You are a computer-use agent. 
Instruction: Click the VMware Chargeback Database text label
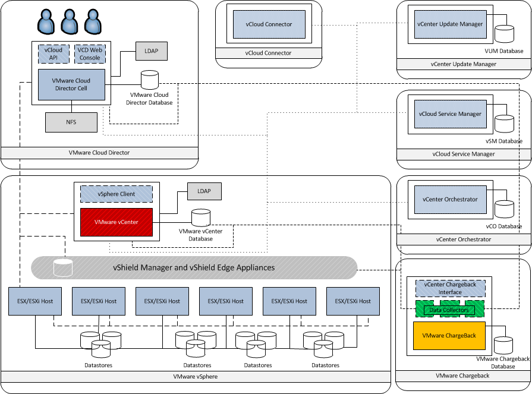click(x=503, y=363)
